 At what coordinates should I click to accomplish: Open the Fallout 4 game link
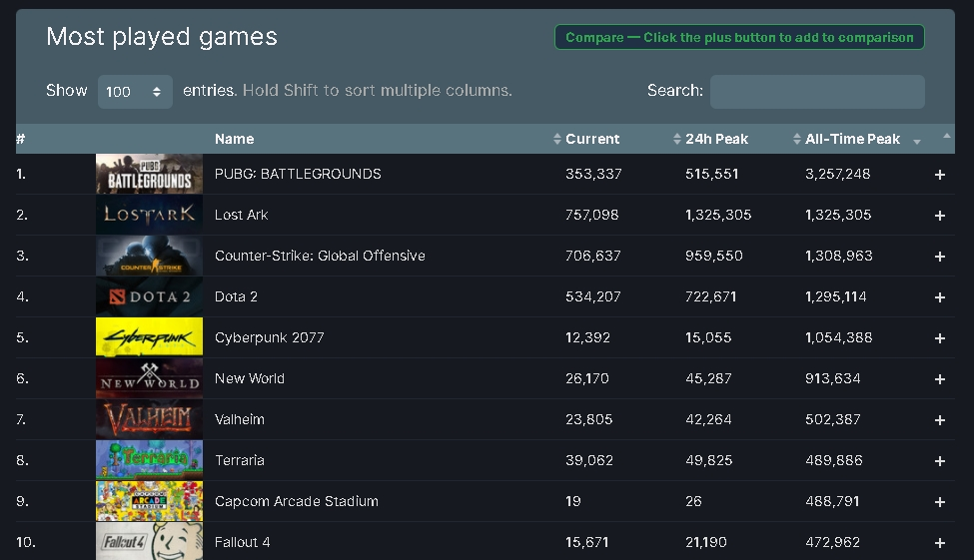[x=242, y=542]
